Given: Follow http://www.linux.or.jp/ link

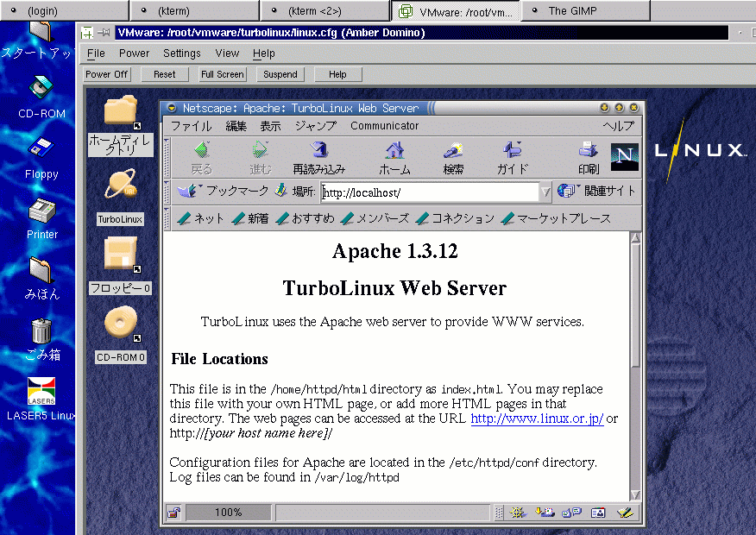Looking at the screenshot, I should (537, 419).
